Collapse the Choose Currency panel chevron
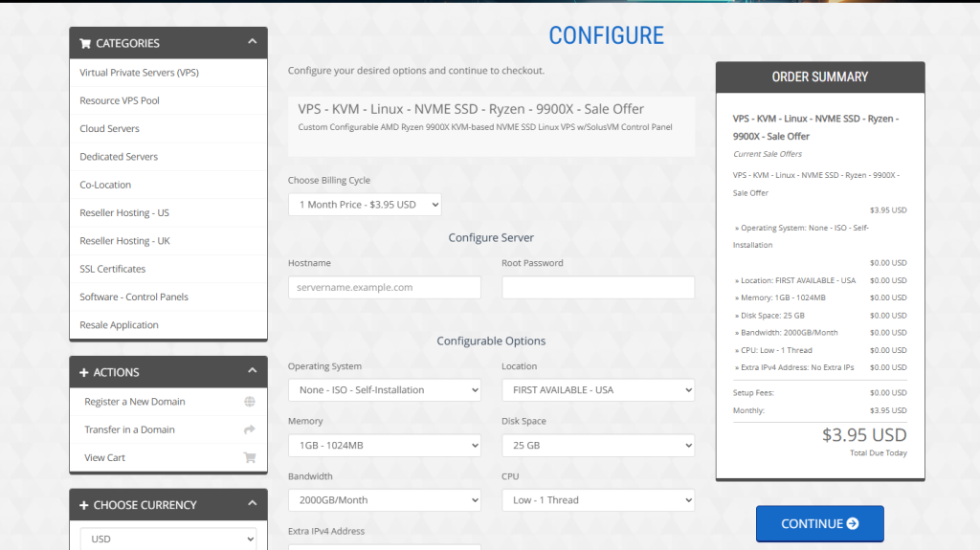The image size is (980, 550). 252,504
